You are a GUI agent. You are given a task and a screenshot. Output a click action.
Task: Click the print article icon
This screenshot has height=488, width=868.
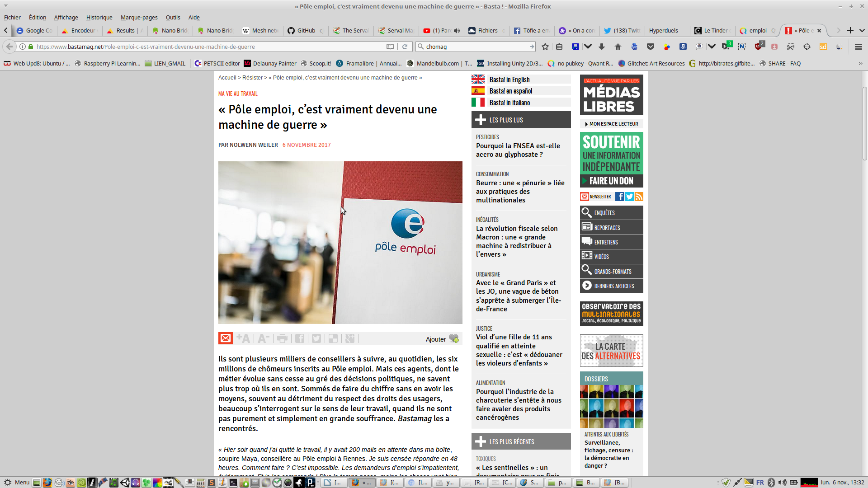282,338
